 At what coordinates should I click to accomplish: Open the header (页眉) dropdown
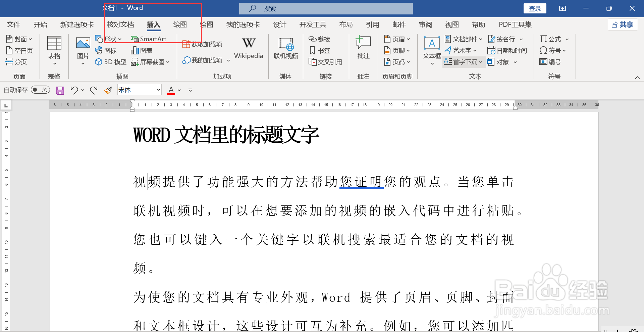tap(397, 39)
